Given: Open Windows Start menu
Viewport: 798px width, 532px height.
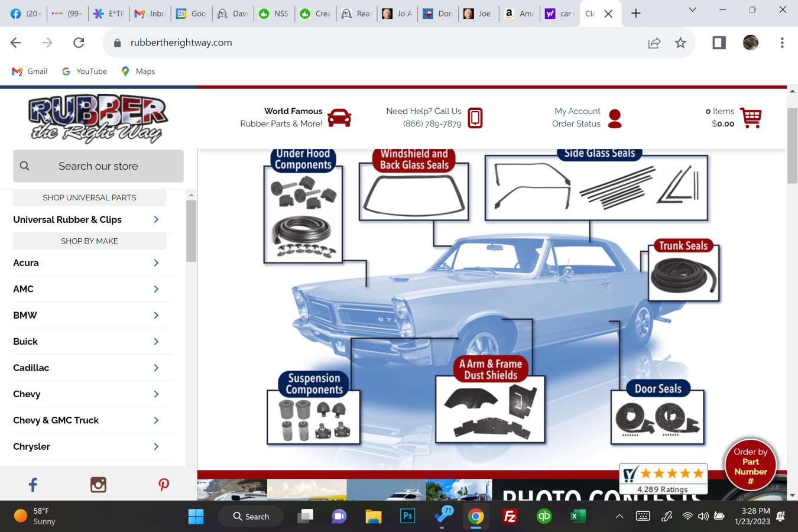Looking at the screenshot, I should 196,517.
